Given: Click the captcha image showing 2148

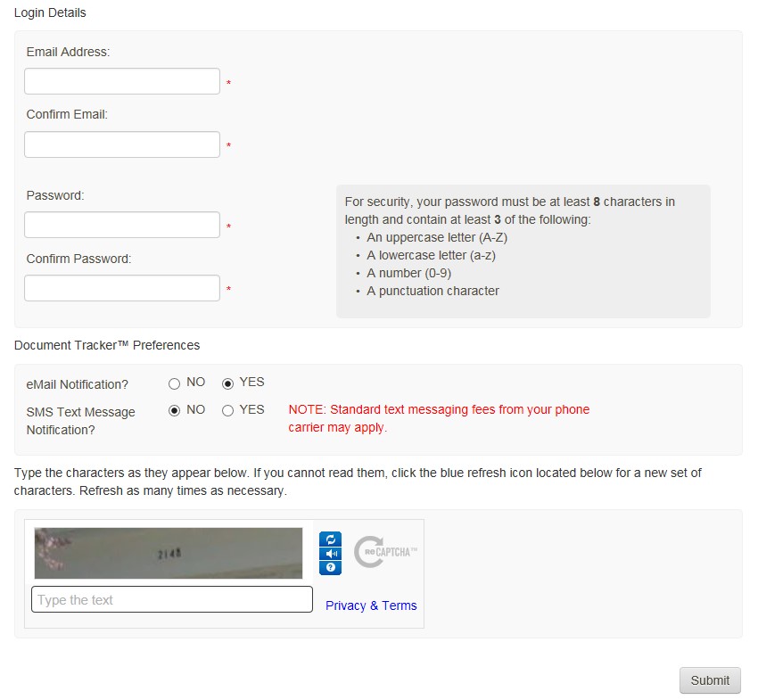Looking at the screenshot, I should [x=169, y=554].
